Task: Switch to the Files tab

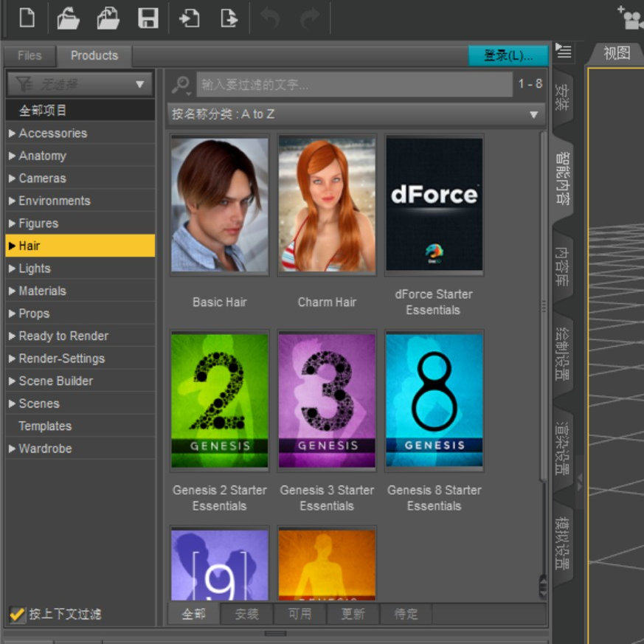Action: click(28, 55)
